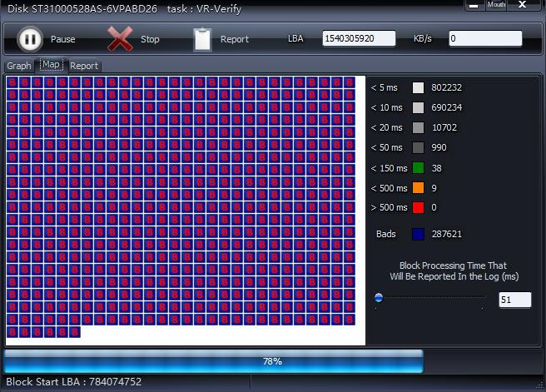Open the Report tab
546x392 pixels.
point(83,66)
